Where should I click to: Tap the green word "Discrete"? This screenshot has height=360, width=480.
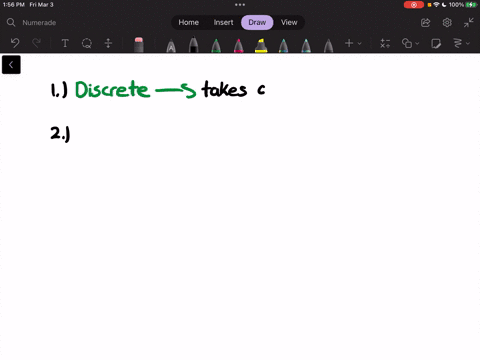coord(112,89)
